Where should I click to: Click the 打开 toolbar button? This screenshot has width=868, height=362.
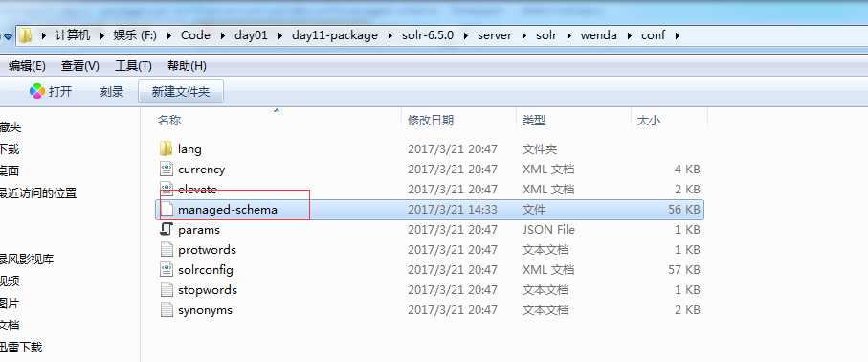click(51, 92)
